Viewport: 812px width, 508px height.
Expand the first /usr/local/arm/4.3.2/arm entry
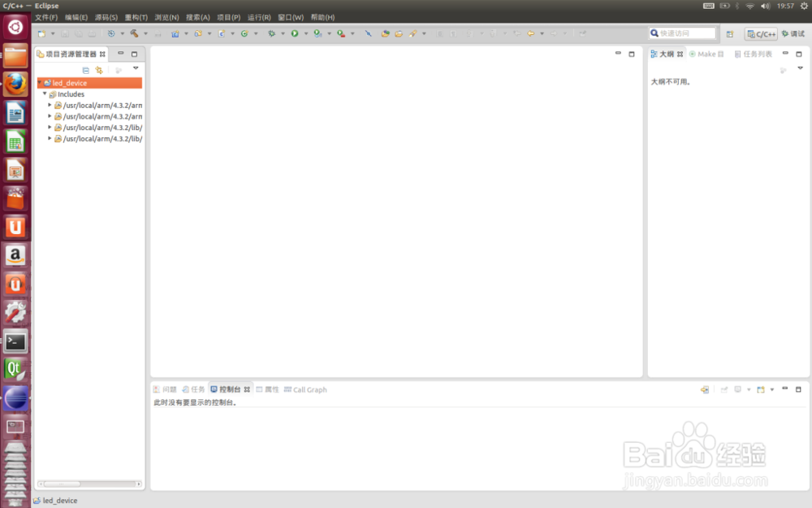50,105
